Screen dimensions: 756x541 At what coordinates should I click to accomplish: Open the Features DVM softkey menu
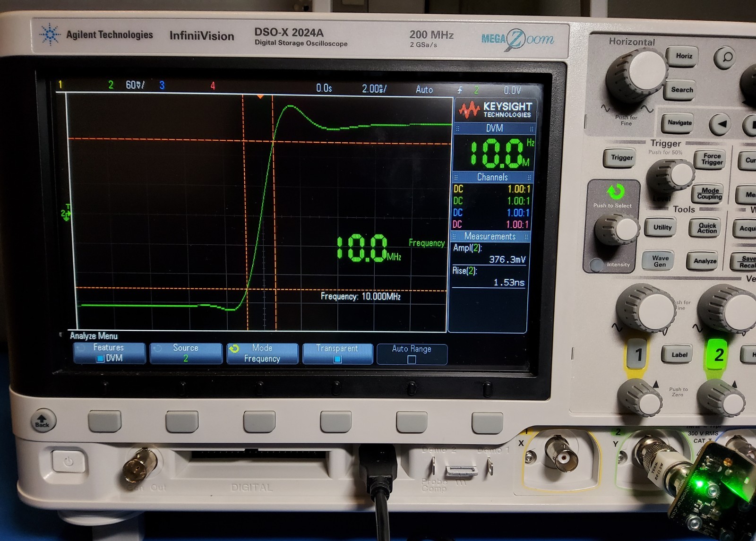pyautogui.click(x=109, y=353)
